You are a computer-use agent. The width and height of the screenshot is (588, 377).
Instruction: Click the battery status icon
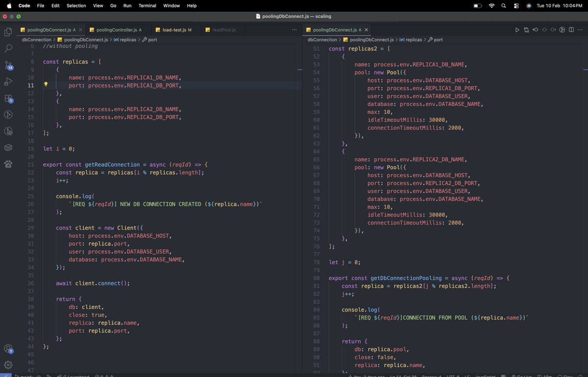pos(478,5)
